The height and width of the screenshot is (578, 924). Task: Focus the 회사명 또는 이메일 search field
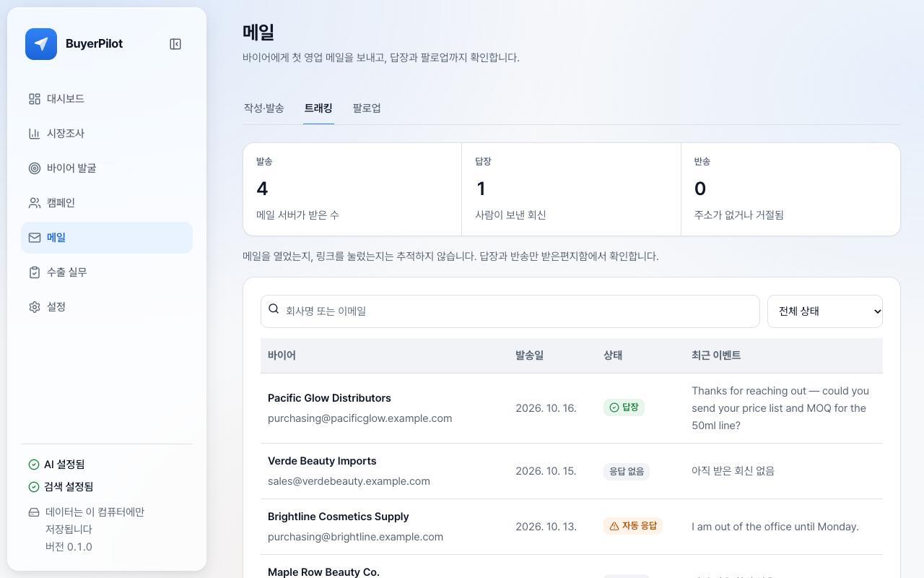coord(510,311)
